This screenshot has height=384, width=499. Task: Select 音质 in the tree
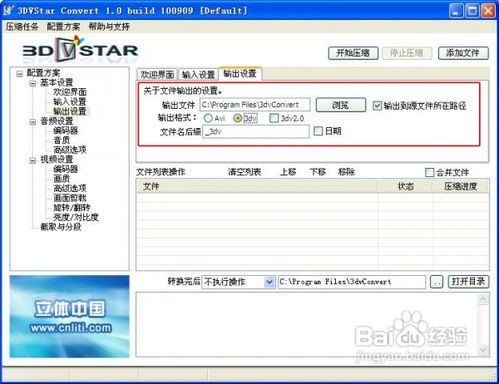click(62, 140)
